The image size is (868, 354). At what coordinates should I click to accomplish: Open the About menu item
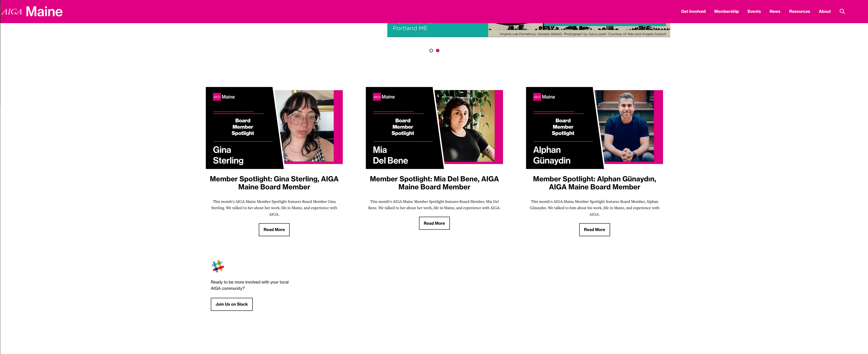825,12
